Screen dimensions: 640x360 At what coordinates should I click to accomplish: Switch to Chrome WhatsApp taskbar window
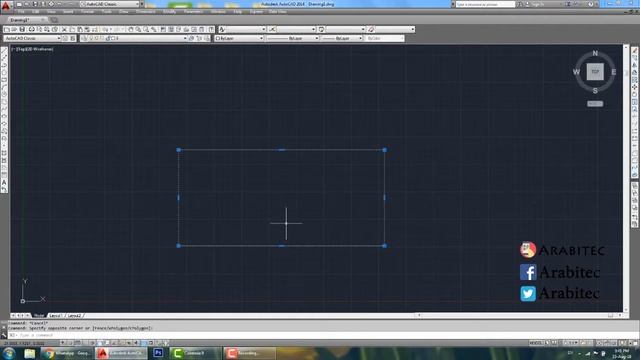[x=67, y=353]
